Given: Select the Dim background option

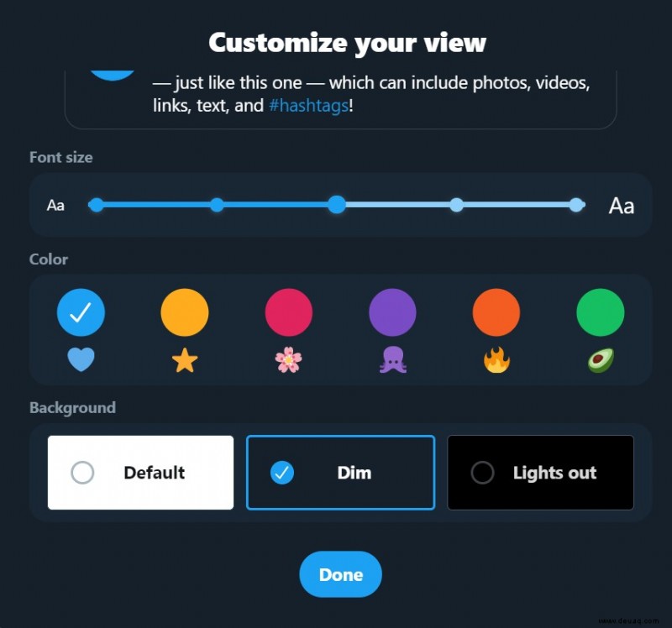Looking at the screenshot, I should point(341,473).
